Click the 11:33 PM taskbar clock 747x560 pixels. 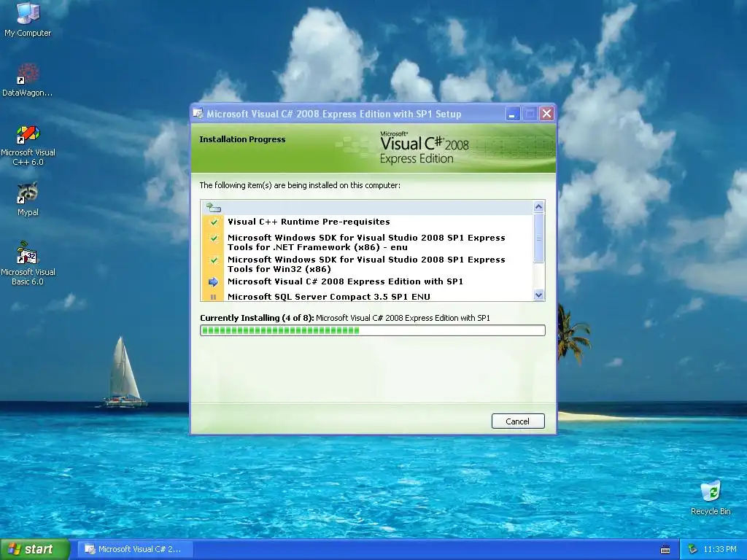(x=720, y=550)
